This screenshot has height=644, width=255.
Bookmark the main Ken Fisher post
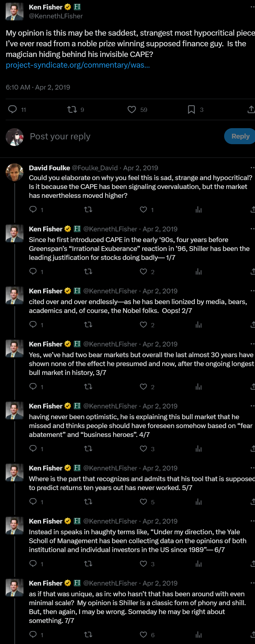[191, 109]
